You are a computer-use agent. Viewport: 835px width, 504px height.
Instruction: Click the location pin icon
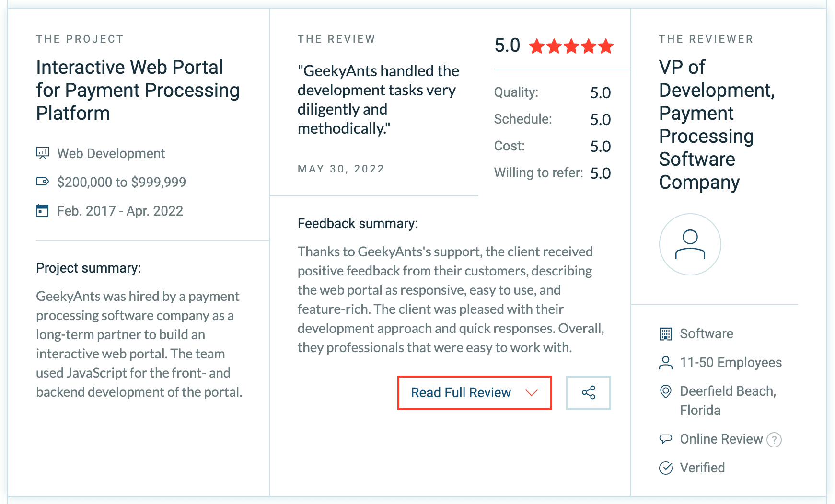[666, 391]
